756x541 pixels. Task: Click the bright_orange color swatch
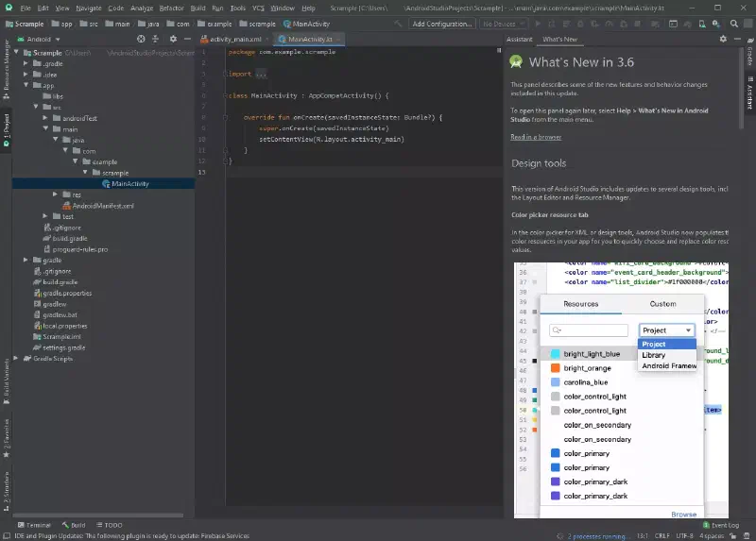[556, 368]
